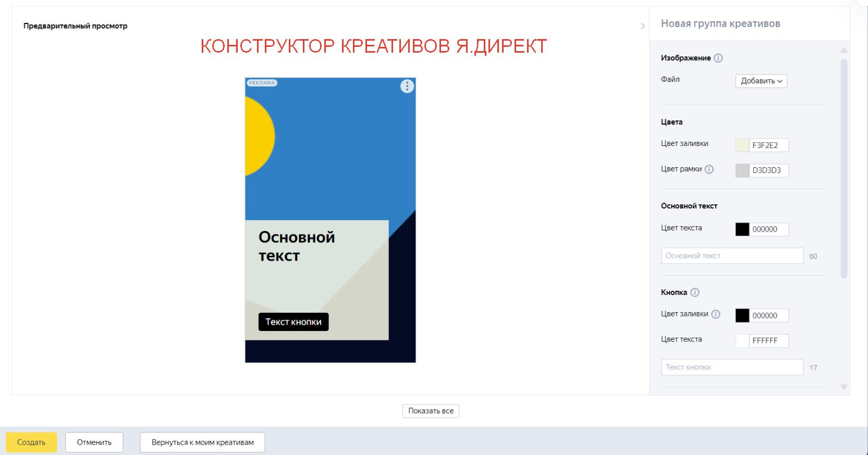Open the three-dot menu on ad preview
The image size is (868, 455).
[407, 87]
